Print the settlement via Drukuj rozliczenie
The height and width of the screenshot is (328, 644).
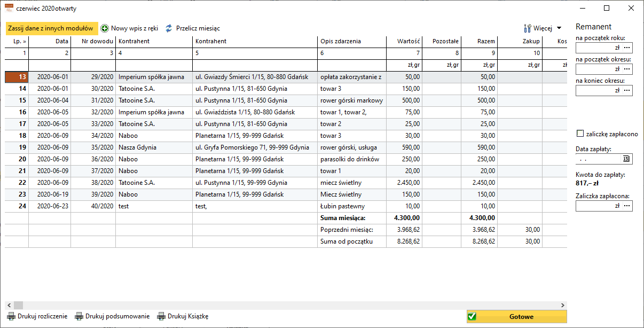37,316
